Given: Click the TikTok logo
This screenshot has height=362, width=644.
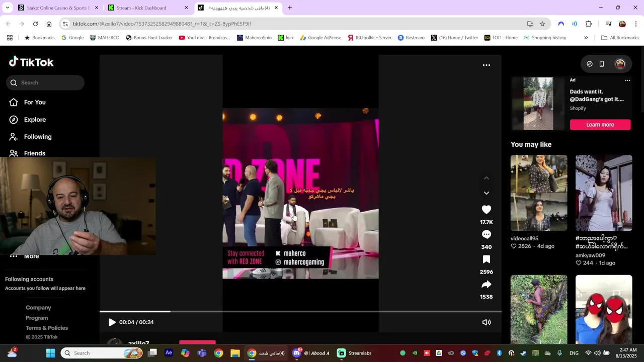Looking at the screenshot, I should point(31,62).
